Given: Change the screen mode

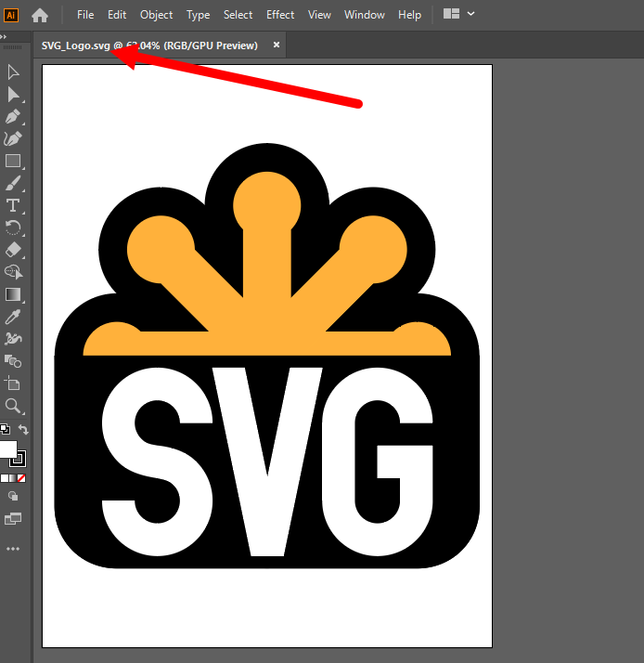Looking at the screenshot, I should click(13, 518).
